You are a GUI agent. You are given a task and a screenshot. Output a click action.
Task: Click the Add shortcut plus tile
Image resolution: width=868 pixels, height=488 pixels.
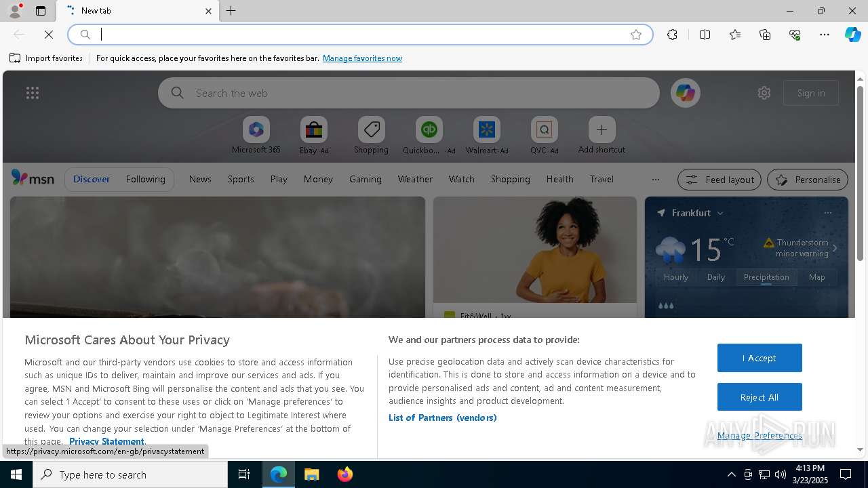[601, 135]
